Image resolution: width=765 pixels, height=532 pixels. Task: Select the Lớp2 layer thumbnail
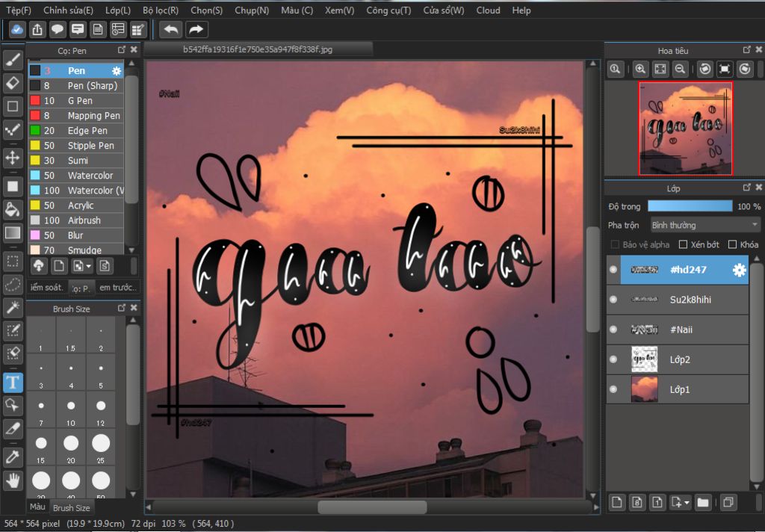click(644, 359)
